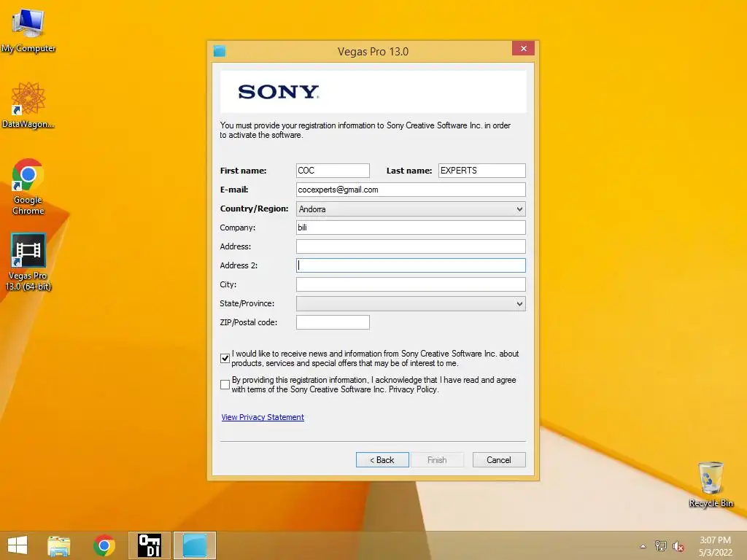Open the Windows Start button

(18, 545)
